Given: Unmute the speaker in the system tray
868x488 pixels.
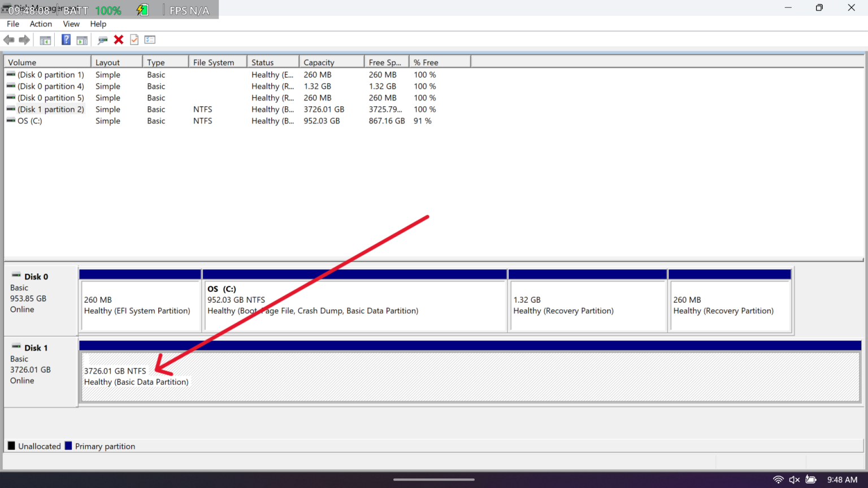Looking at the screenshot, I should (x=795, y=479).
